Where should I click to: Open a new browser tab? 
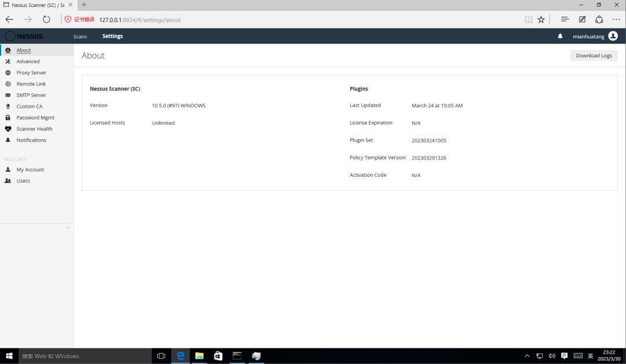tap(84, 5)
